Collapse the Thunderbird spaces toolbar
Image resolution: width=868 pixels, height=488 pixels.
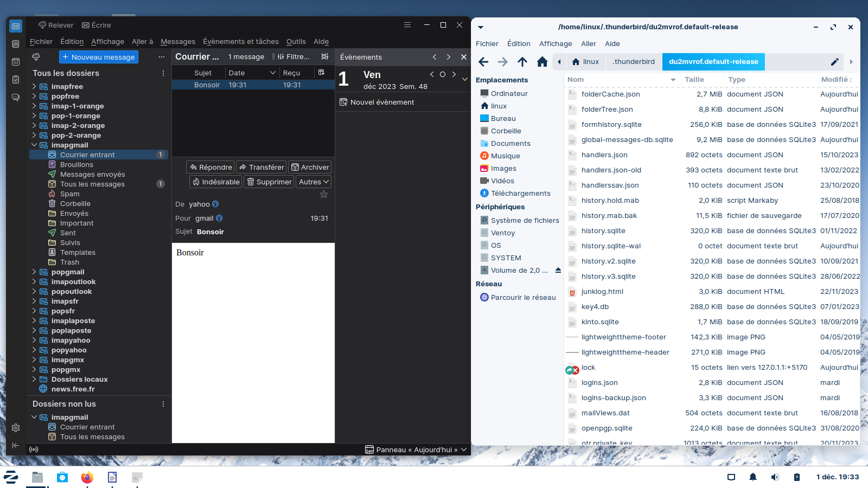click(16, 445)
